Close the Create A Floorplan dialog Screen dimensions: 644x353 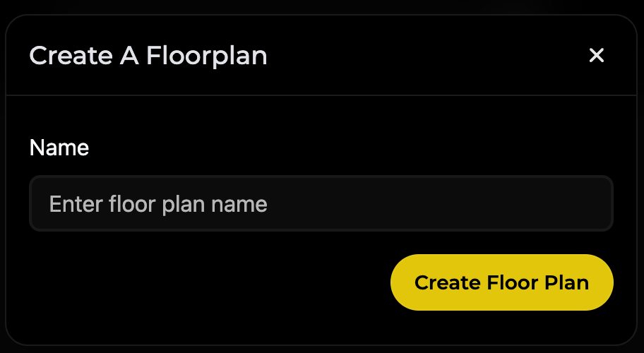(x=597, y=55)
